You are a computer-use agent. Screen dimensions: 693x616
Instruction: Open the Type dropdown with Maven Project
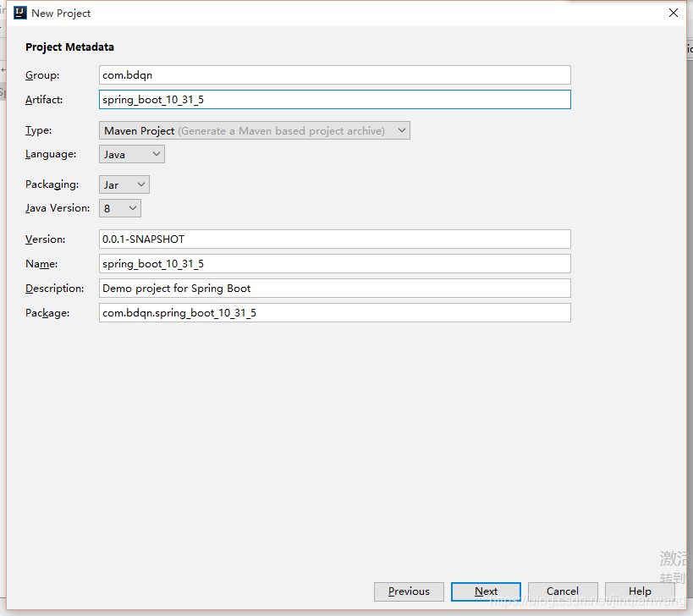pyautogui.click(x=254, y=130)
